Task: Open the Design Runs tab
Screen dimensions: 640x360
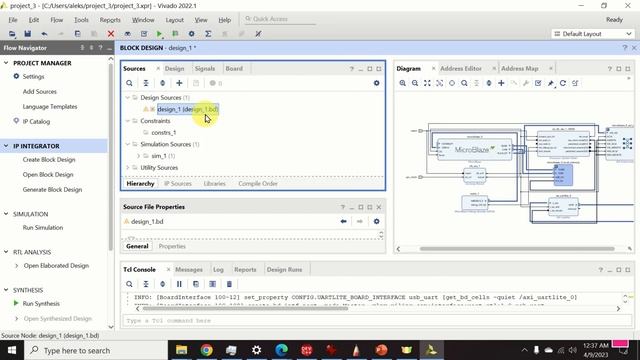Action: pos(284,270)
